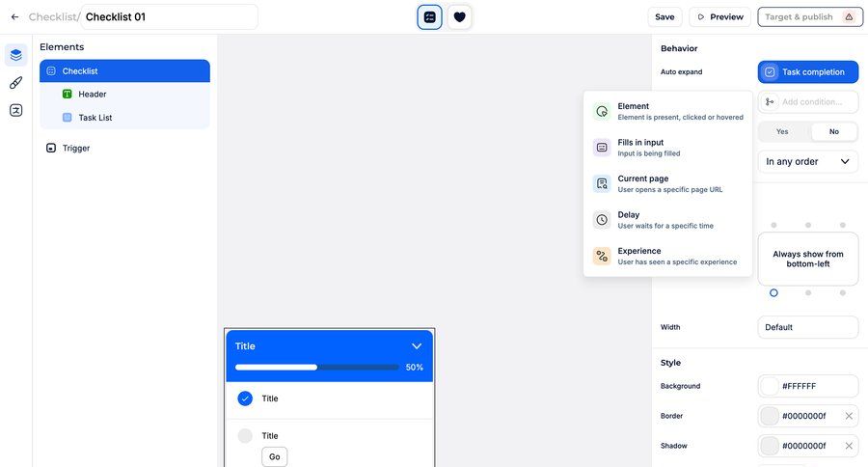Image resolution: width=868 pixels, height=467 pixels.
Task: Choose the Fills in input option
Action: click(667, 148)
